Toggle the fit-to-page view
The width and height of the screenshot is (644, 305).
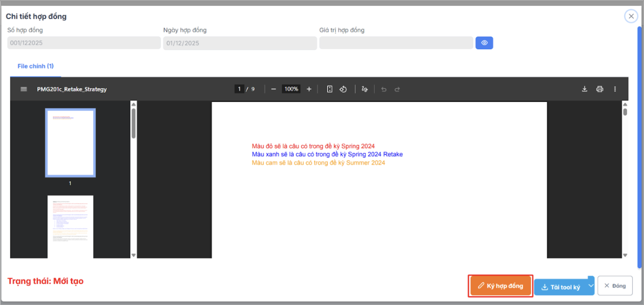click(x=329, y=89)
